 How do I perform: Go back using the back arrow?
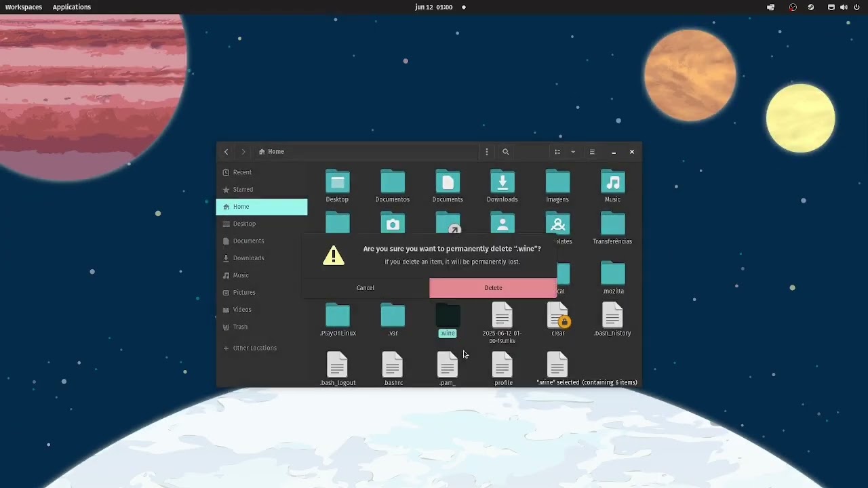226,152
